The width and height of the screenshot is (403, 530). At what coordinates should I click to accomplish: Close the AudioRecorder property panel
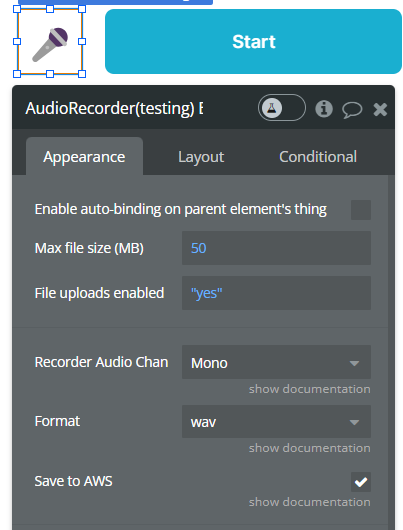point(380,109)
